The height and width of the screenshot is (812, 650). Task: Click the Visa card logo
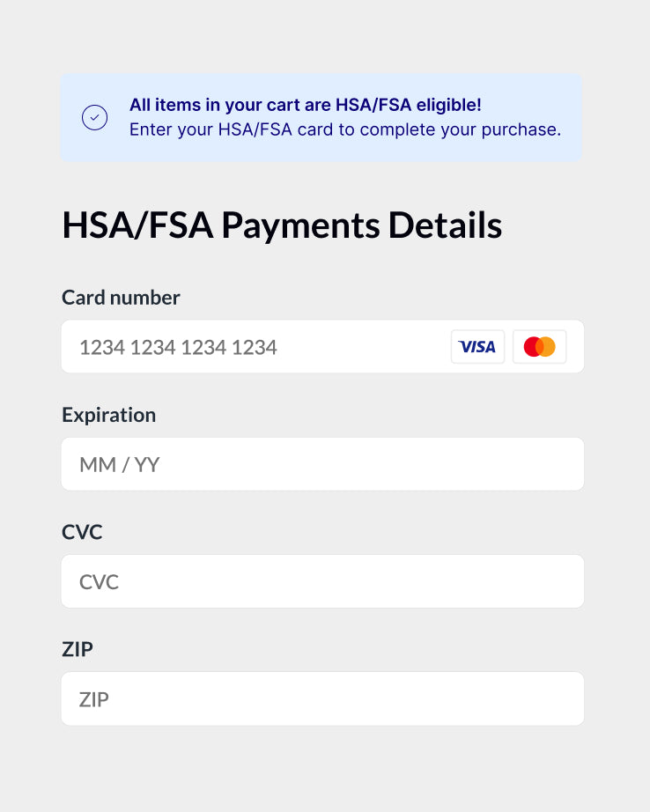(x=477, y=347)
